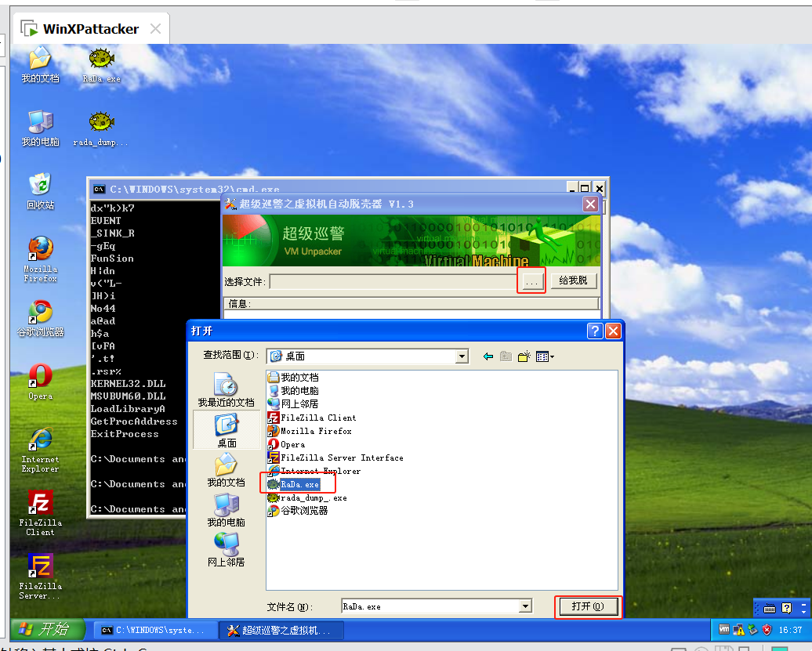Select 我的文档 in the places bar
The image size is (812, 651).
(227, 470)
